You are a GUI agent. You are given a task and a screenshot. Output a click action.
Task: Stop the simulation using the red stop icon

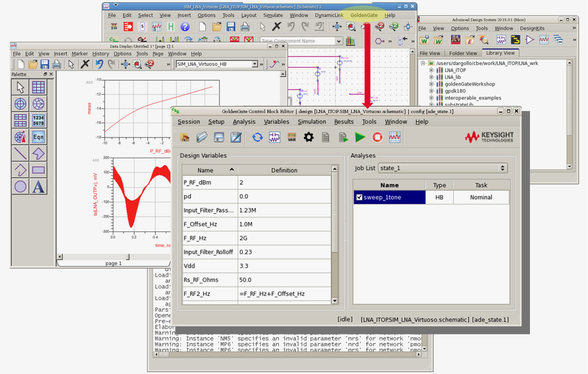(377, 137)
